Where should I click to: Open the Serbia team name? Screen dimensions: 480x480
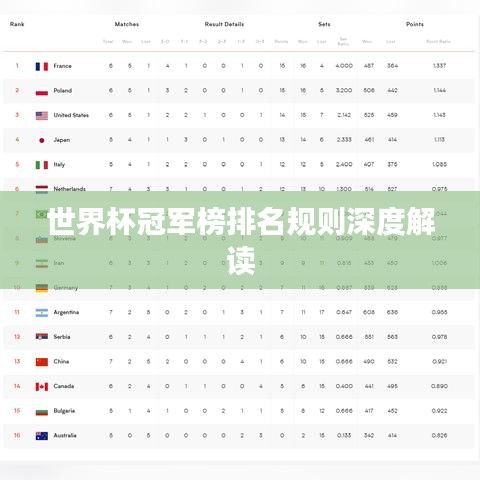pos(62,337)
